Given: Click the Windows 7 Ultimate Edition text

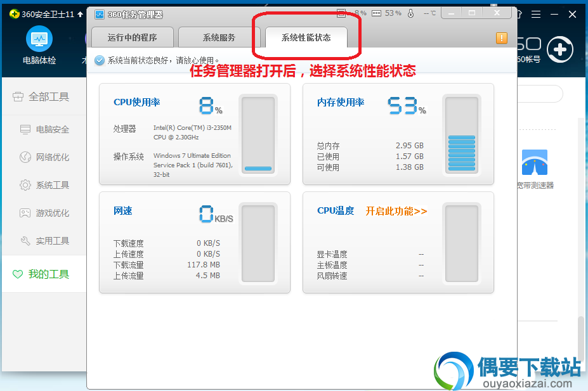Looking at the screenshot, I should [193, 165].
